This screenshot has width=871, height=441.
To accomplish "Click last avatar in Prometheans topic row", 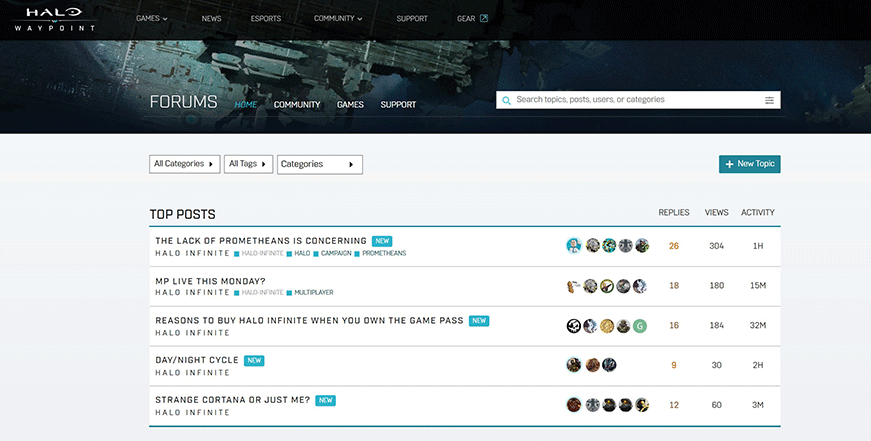I will coord(642,245).
